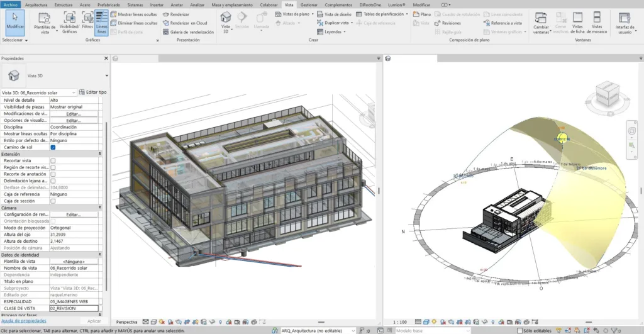Expand the Vista 3D view selector dropdown
The height and width of the screenshot is (334, 644).
pyautogui.click(x=74, y=92)
